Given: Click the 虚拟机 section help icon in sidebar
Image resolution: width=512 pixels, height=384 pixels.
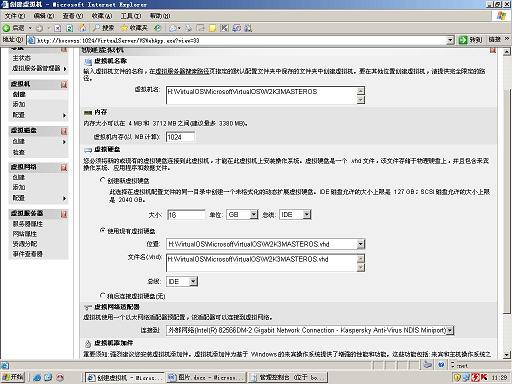Looking at the screenshot, I should click(x=64, y=85).
